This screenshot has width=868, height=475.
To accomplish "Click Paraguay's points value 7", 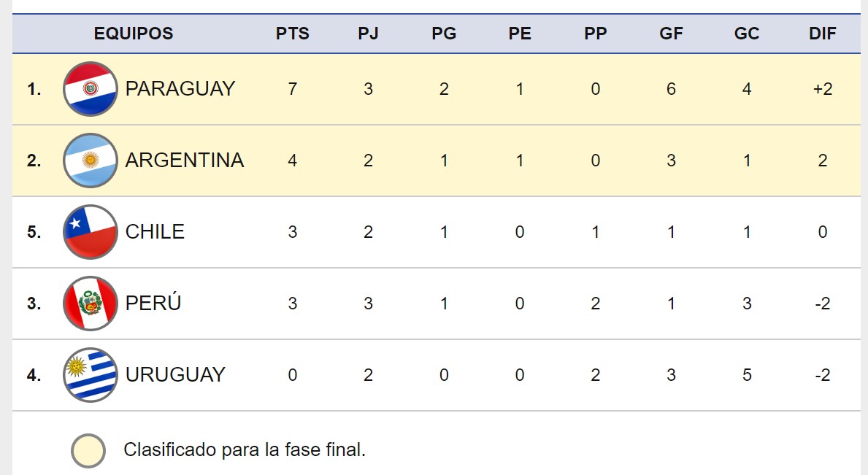I will click(293, 89).
